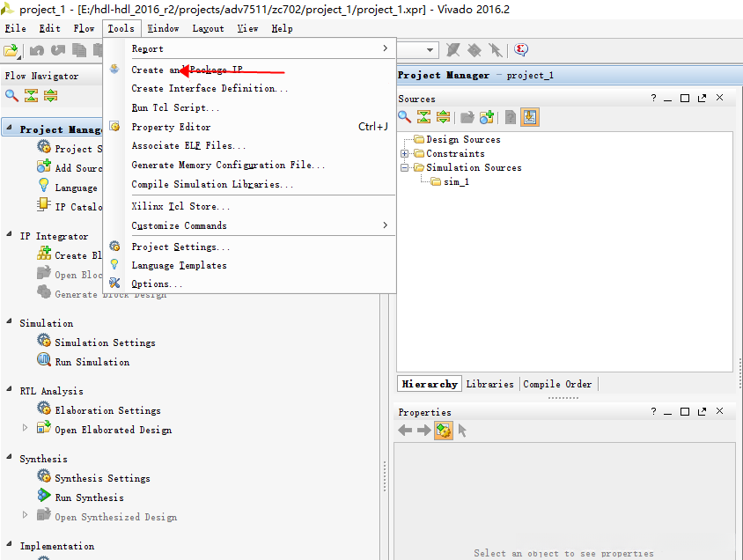
Task: Click Synthesis Settings in Flow Navigator
Action: 102,478
